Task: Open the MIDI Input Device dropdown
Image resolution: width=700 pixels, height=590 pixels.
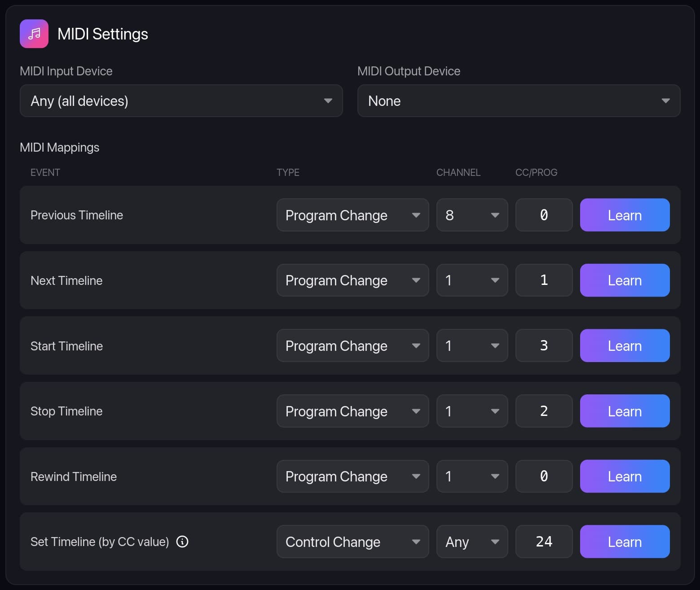Action: 181,101
